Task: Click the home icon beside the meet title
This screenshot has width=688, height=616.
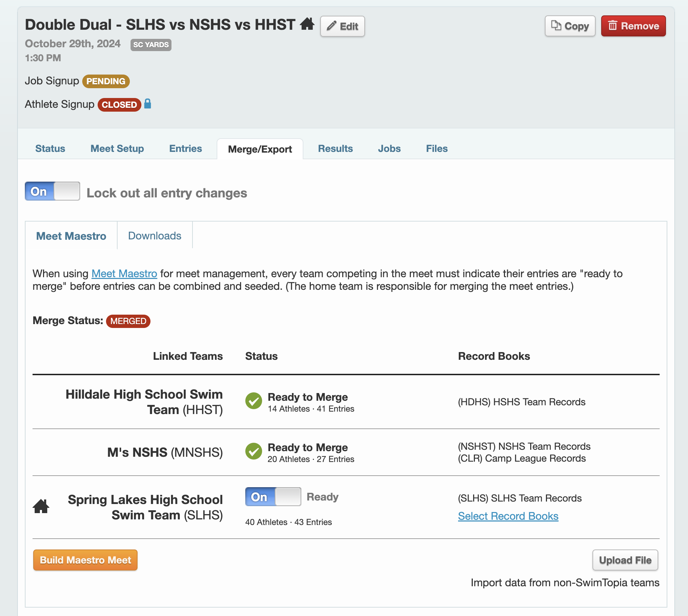Action: (x=307, y=24)
